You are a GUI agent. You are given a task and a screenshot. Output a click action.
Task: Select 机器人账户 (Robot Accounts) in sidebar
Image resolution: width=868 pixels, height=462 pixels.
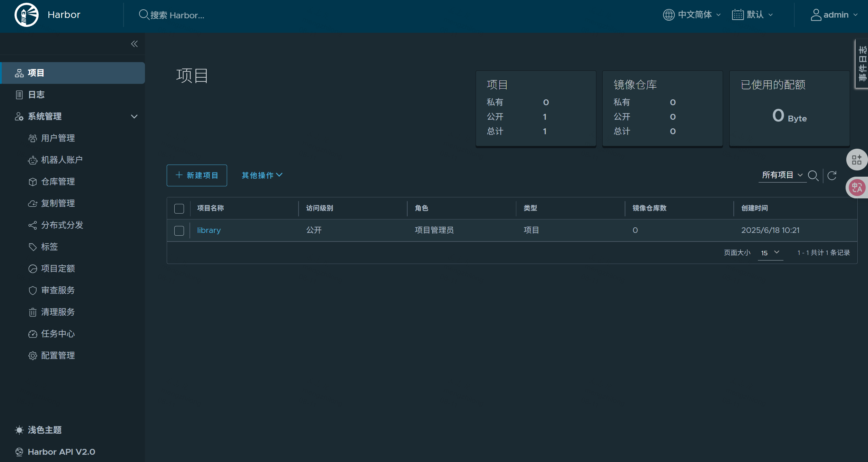(x=62, y=160)
